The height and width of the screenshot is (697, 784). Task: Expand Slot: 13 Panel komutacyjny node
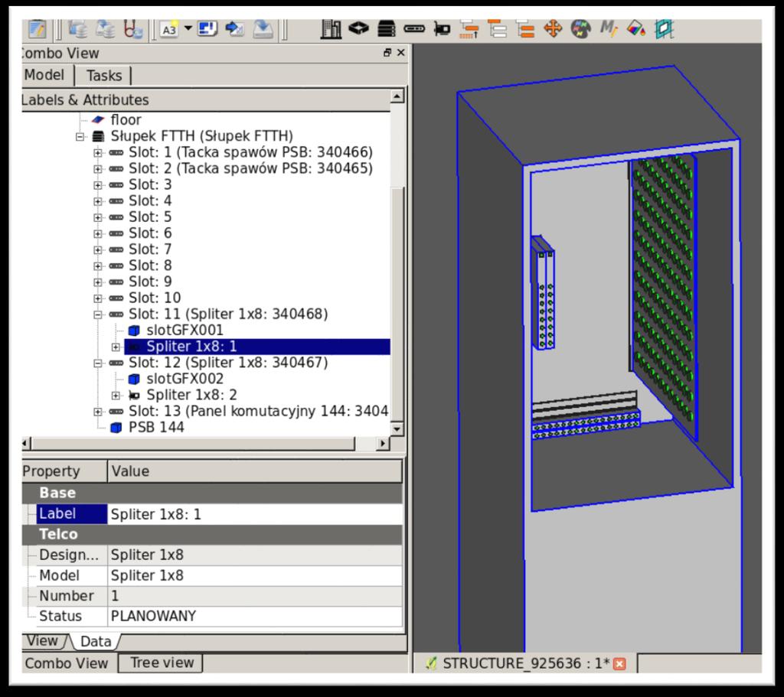pos(98,412)
